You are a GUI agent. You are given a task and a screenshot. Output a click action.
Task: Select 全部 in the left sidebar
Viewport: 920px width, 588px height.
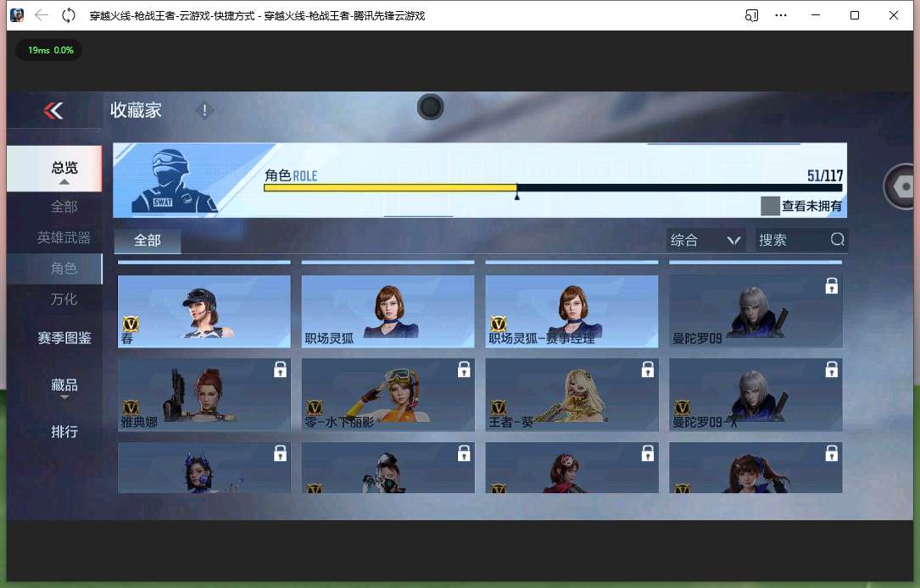coord(64,207)
